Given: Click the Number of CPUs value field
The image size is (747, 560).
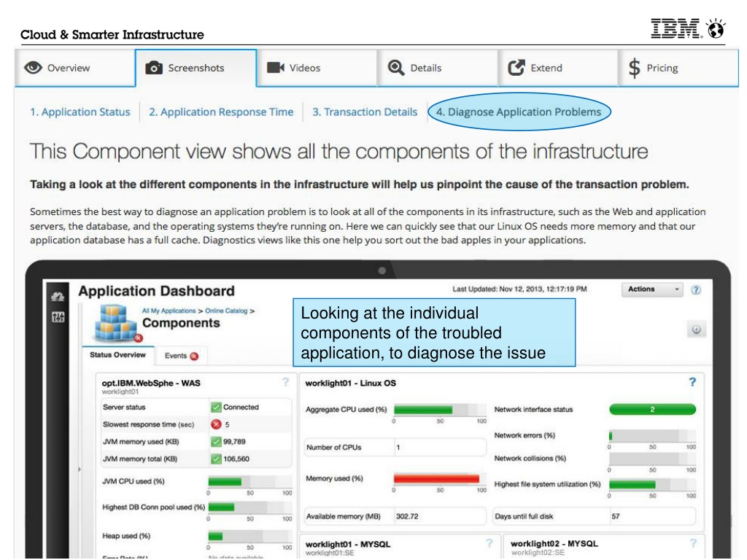Looking at the screenshot, I should (440, 448).
